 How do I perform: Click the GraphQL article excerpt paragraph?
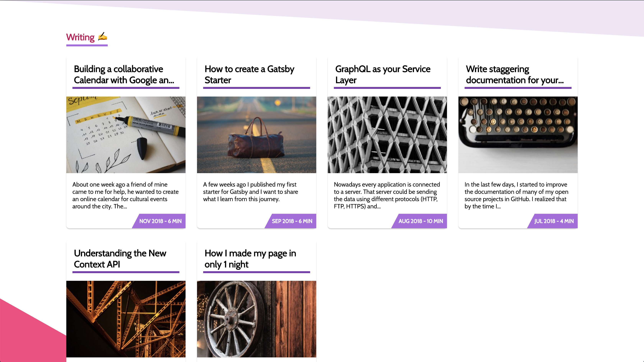click(387, 195)
